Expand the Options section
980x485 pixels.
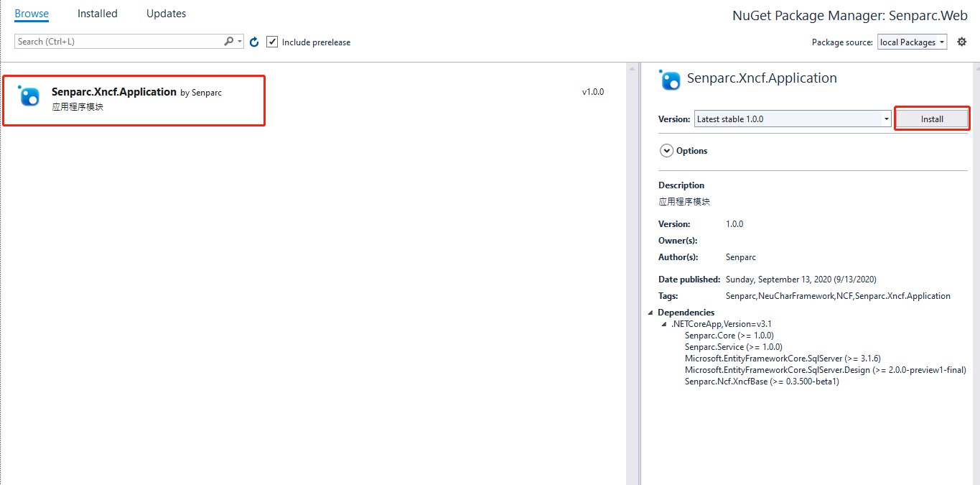pos(666,151)
